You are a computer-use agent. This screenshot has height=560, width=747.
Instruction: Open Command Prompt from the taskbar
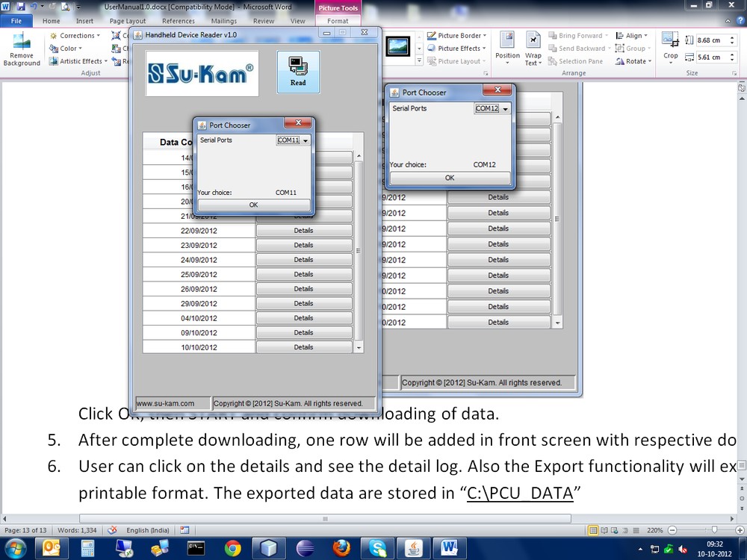click(x=196, y=549)
